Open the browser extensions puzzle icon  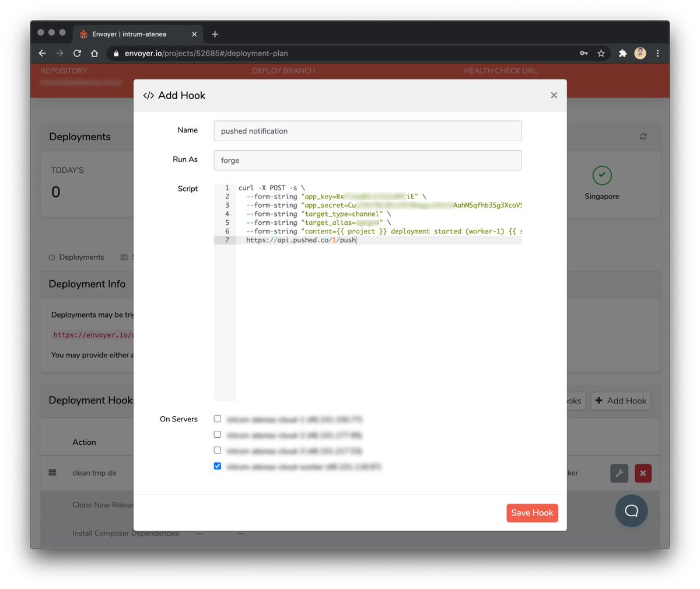click(622, 53)
